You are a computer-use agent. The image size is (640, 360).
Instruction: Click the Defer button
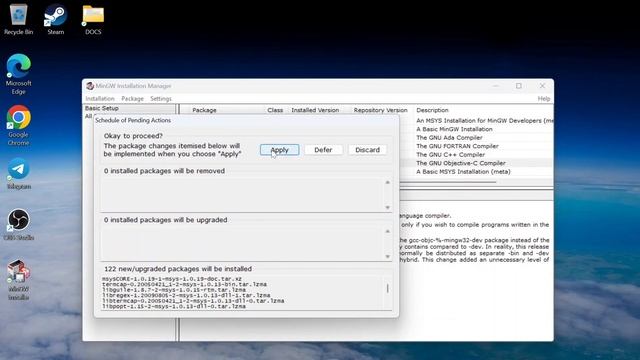tap(323, 150)
